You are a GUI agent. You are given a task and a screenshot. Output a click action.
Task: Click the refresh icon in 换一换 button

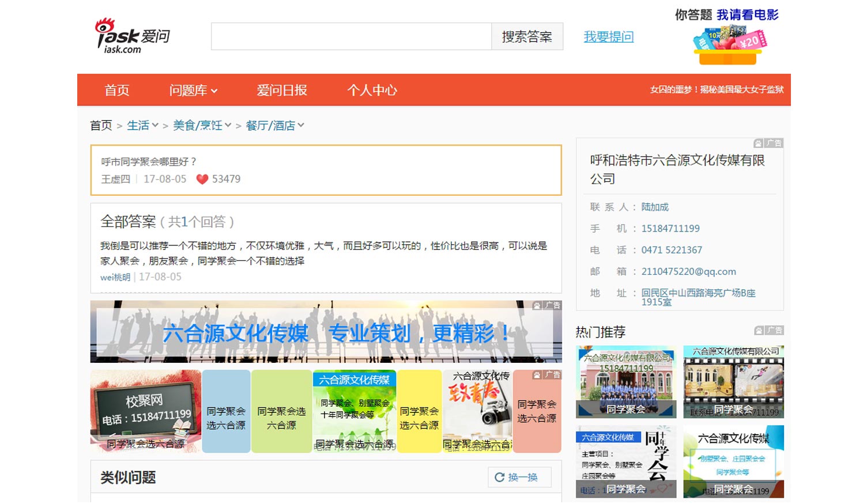coord(499,478)
